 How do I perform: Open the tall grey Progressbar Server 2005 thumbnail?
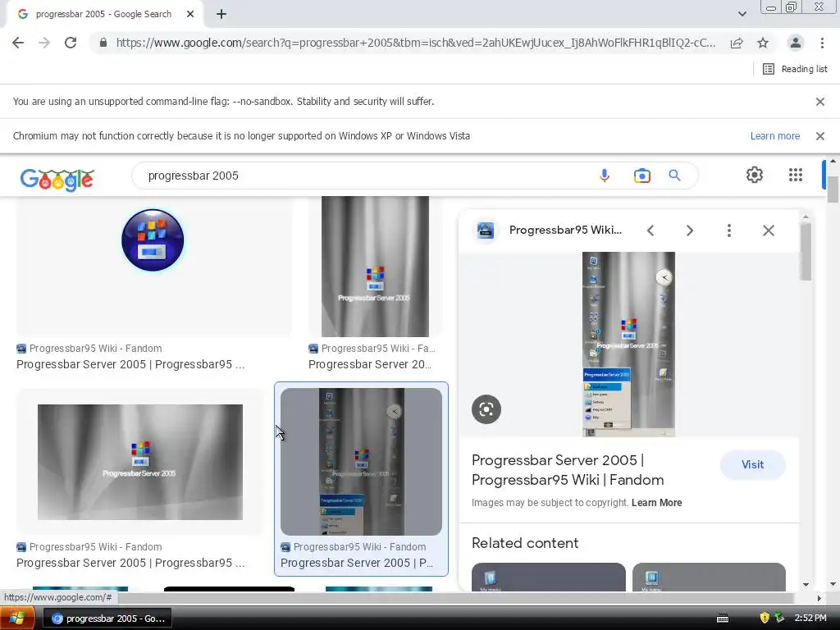[375, 266]
